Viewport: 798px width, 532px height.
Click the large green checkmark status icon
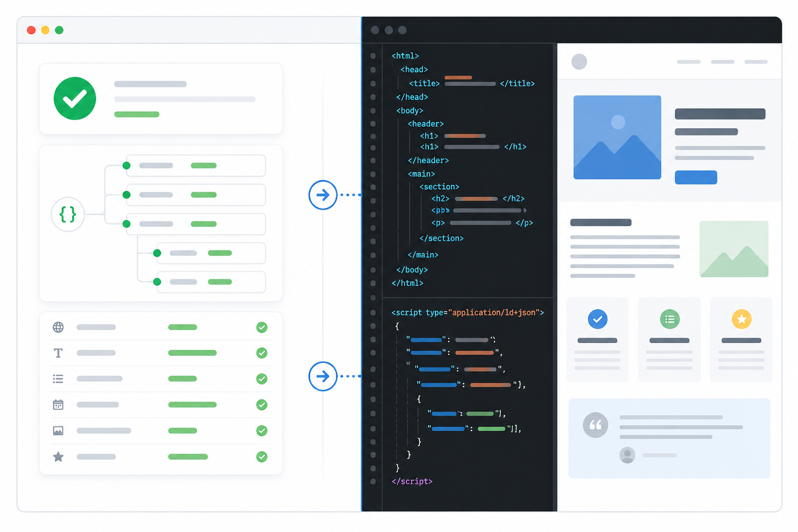pyautogui.click(x=75, y=98)
